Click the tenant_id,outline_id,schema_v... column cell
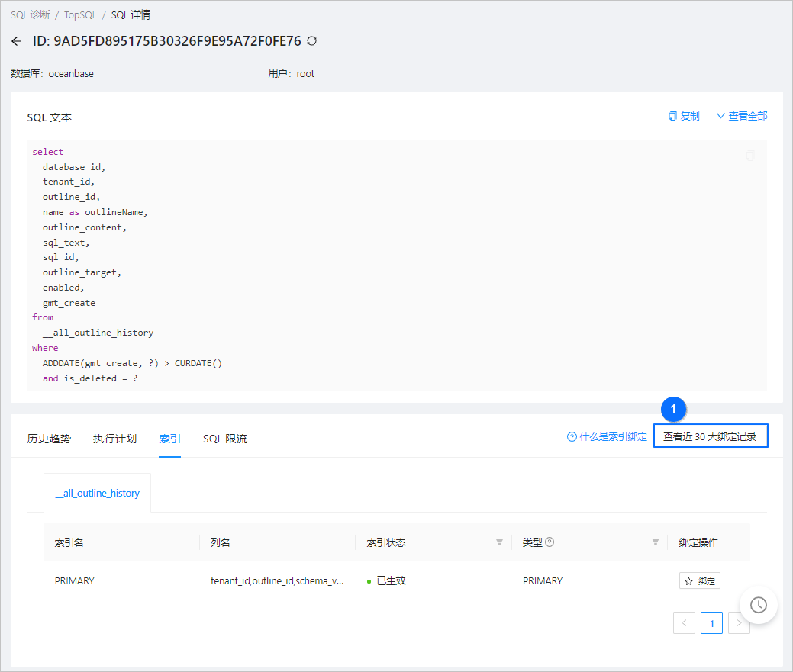The width and height of the screenshot is (793, 672). pyautogui.click(x=277, y=581)
